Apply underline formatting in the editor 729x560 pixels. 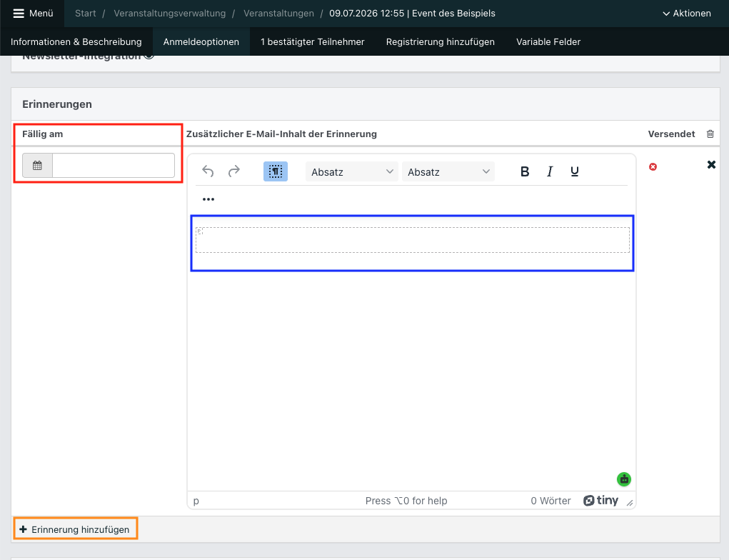[575, 171]
